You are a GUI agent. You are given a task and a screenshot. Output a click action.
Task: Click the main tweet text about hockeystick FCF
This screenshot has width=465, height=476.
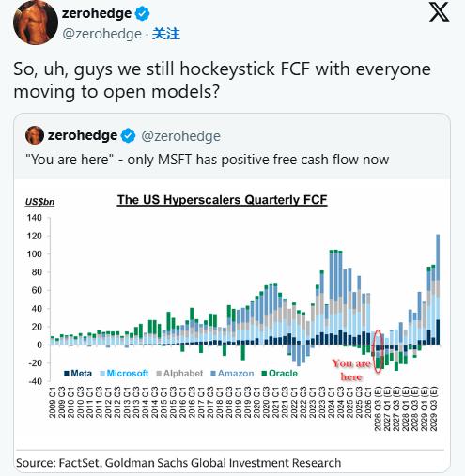(x=222, y=80)
